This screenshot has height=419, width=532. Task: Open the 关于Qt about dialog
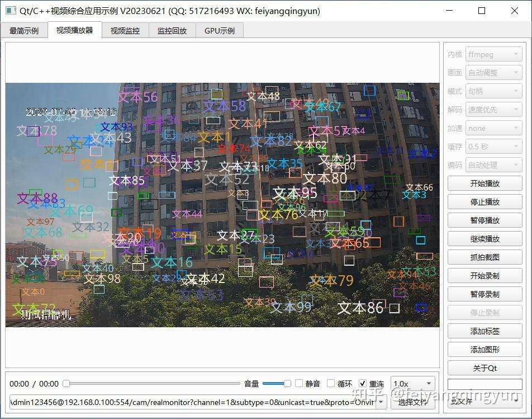[x=484, y=368]
